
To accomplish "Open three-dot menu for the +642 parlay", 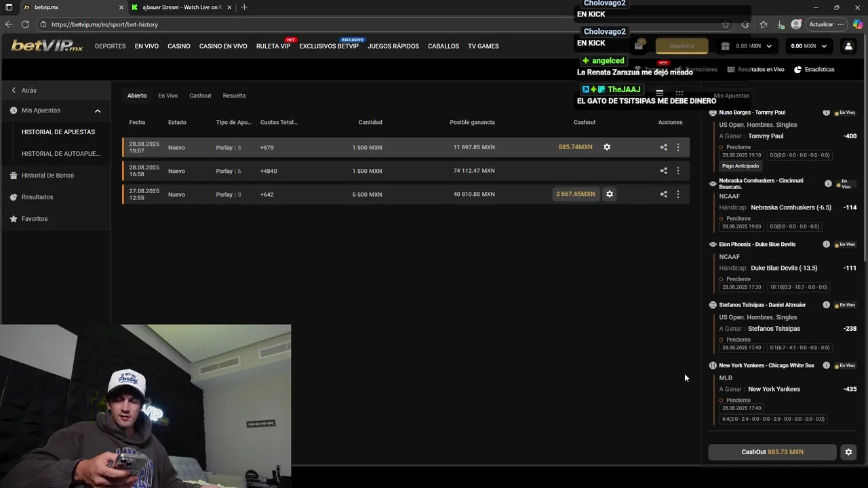I will [677, 195].
